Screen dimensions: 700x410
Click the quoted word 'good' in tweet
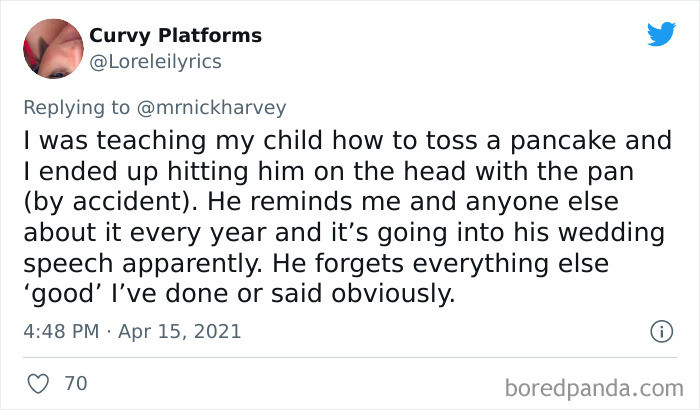(63, 294)
